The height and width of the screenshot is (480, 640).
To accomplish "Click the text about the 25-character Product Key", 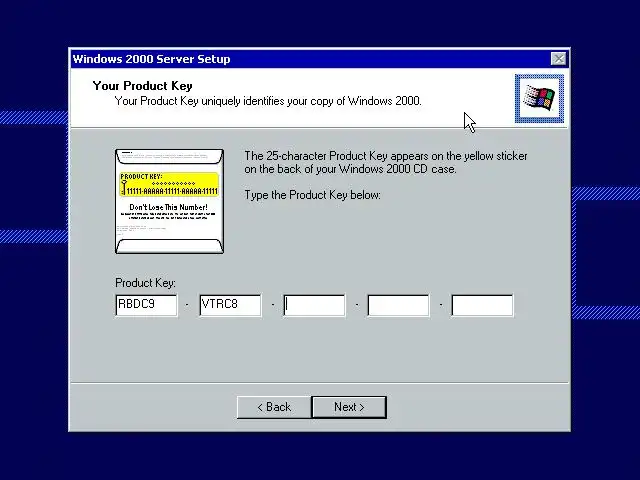I will tap(386, 162).
